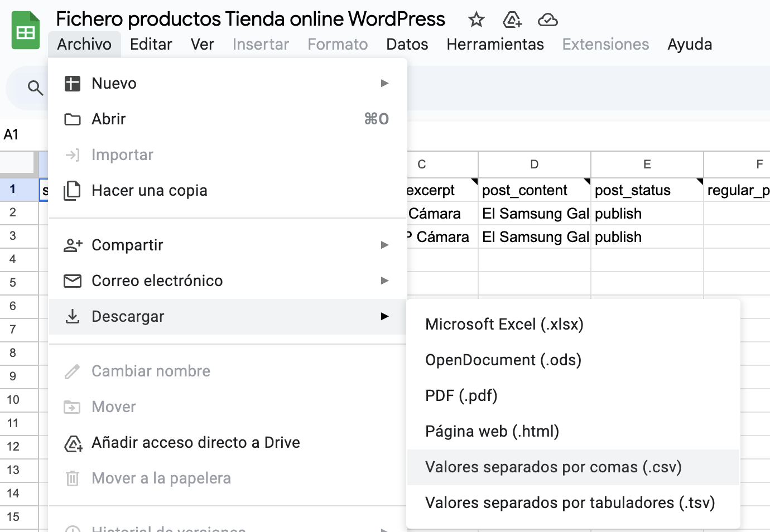Viewport: 770px width, 532px height.
Task: Download as Microsoft Excel (.xlsx)
Action: (x=573, y=325)
